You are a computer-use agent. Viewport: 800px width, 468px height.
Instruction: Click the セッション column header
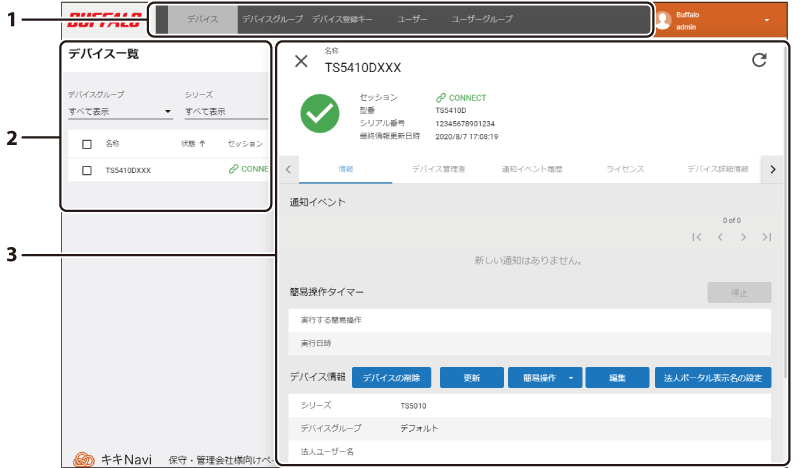245,144
